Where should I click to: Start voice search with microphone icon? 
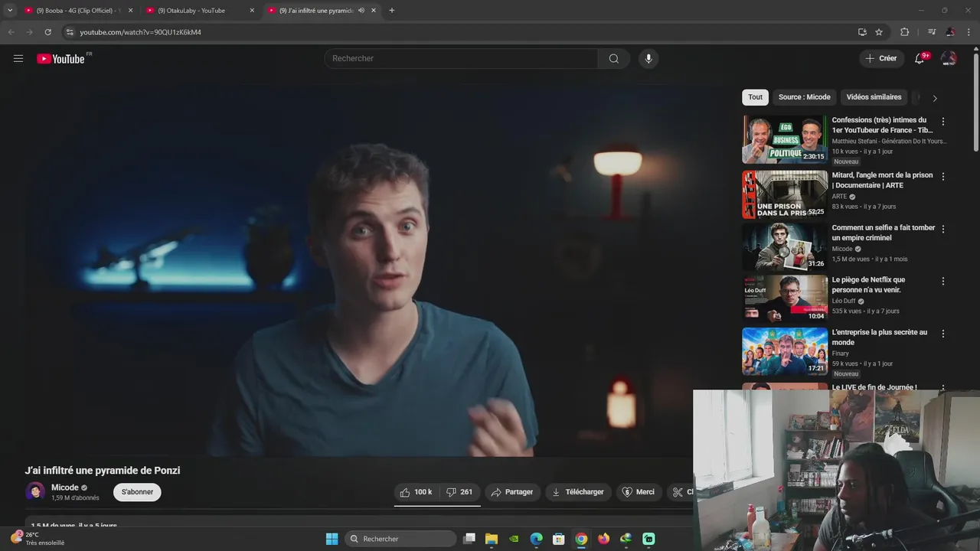(648, 59)
